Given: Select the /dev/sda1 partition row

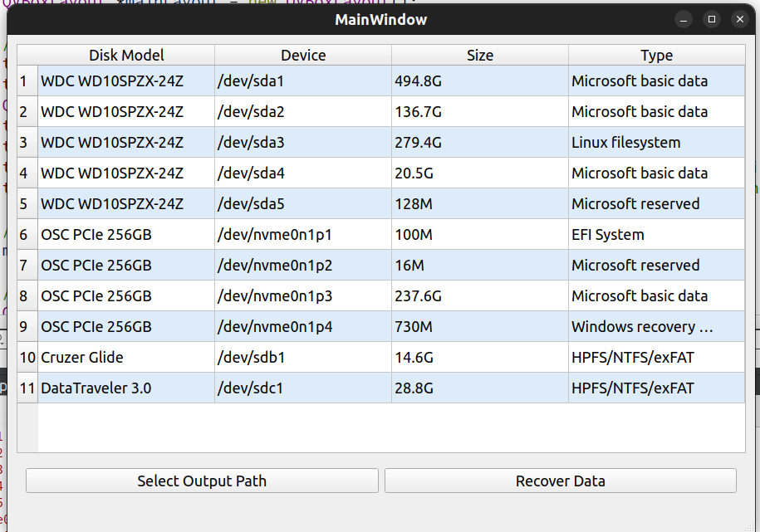Looking at the screenshot, I should (302, 81).
